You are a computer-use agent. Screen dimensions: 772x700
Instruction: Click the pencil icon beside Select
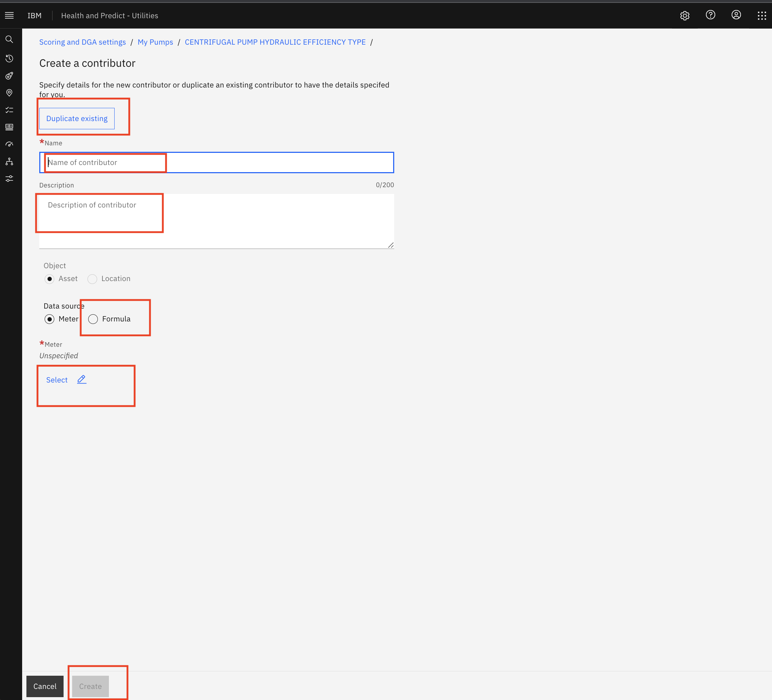(x=81, y=380)
